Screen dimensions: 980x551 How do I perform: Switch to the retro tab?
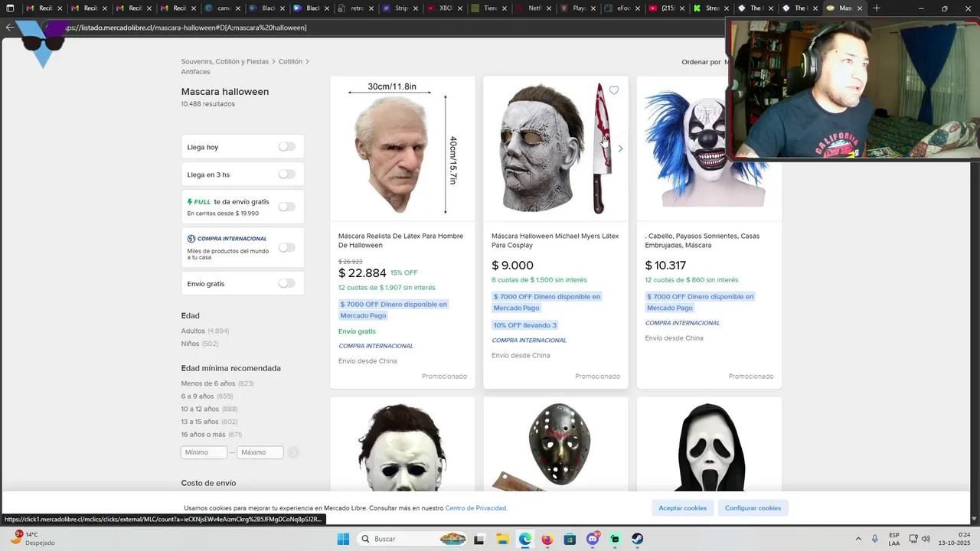[x=356, y=8]
